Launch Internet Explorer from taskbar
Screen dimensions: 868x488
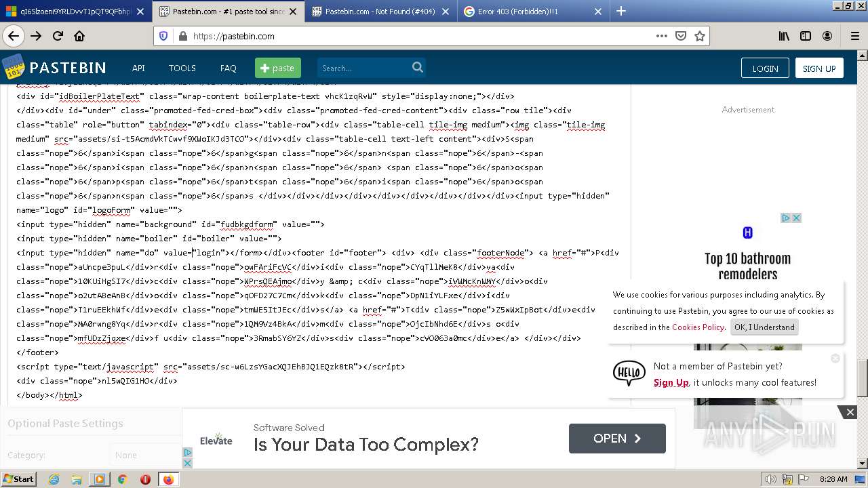point(54,479)
